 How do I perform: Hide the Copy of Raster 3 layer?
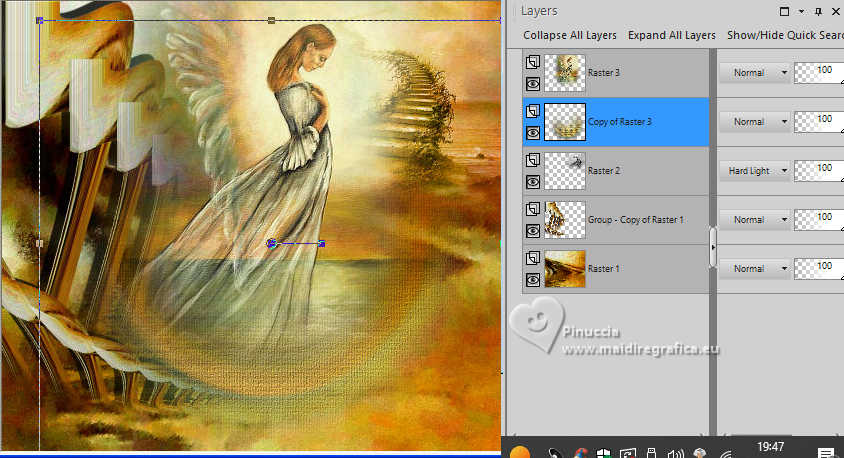tap(533, 133)
